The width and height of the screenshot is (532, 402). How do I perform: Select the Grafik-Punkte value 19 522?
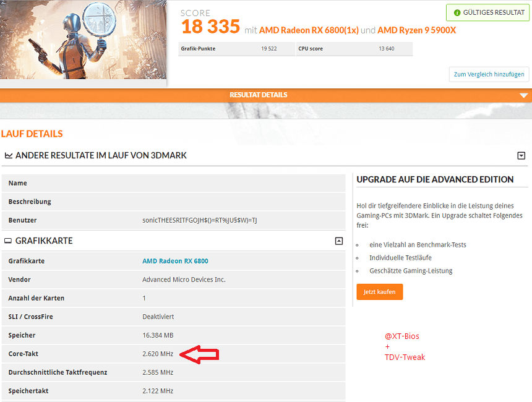click(x=268, y=48)
